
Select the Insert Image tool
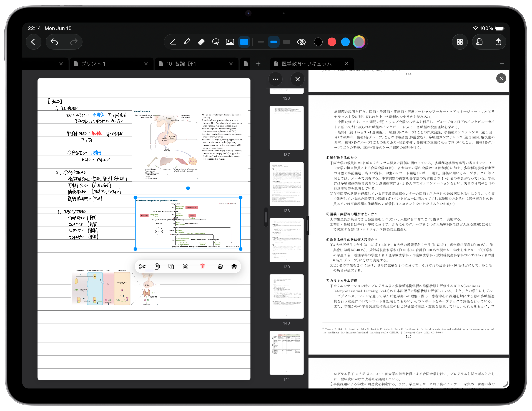230,42
